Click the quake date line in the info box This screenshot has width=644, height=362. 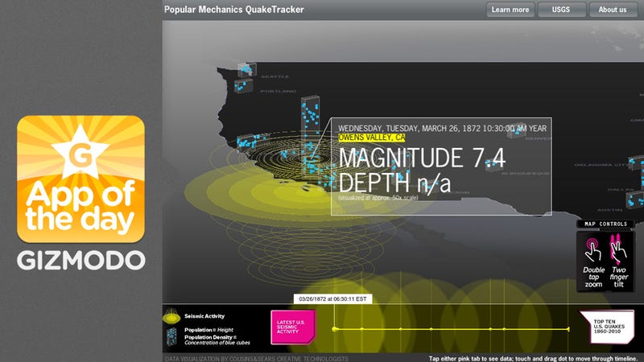pyautogui.click(x=442, y=129)
